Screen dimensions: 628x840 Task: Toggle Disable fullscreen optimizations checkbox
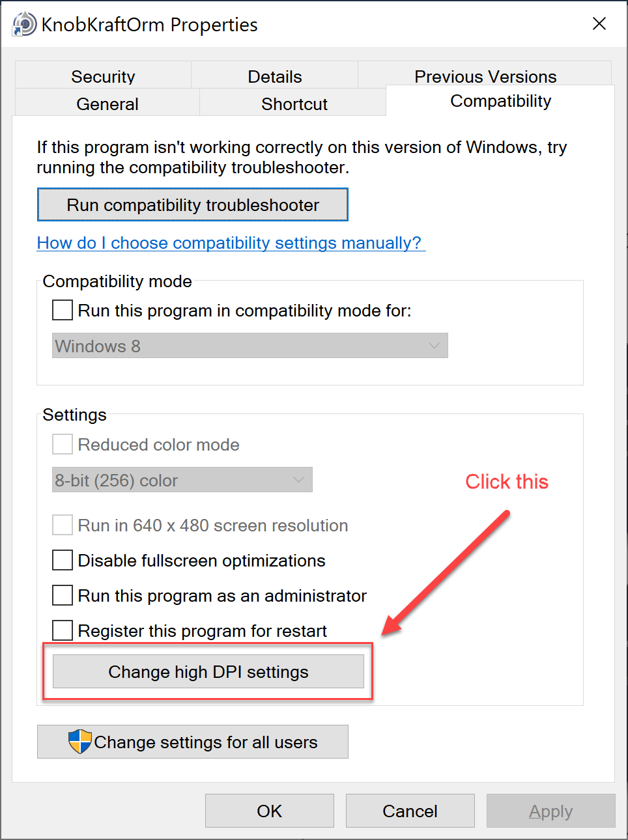click(x=63, y=560)
